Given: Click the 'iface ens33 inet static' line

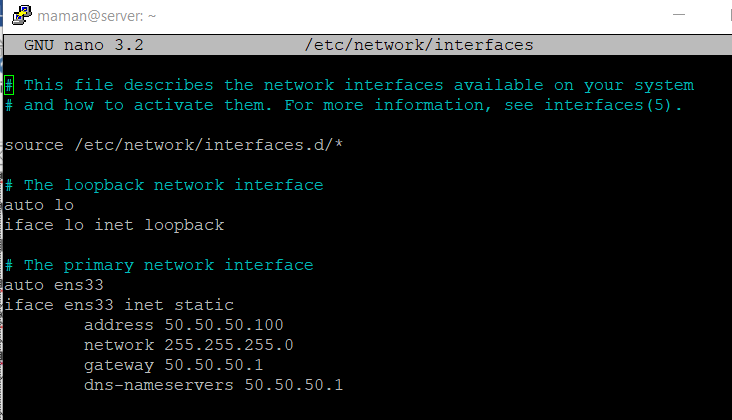Looking at the screenshot, I should [x=119, y=305].
